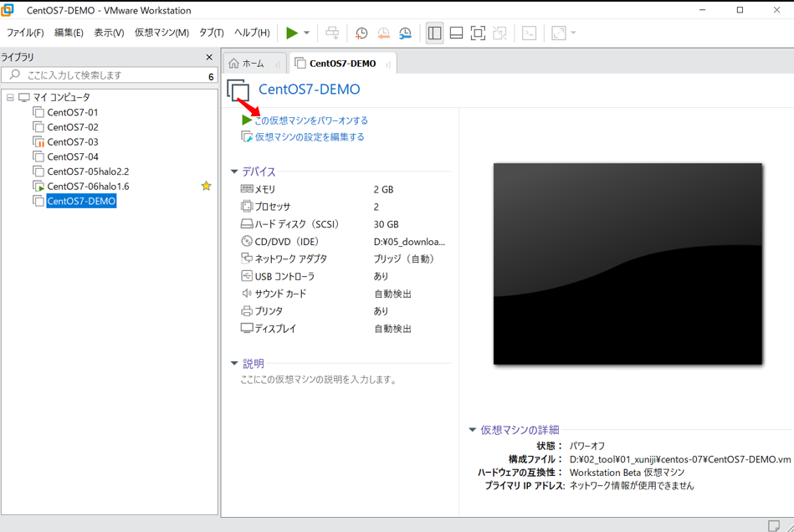This screenshot has width=794, height=532.
Task: Open the ファイル(F) menu
Action: point(25,33)
